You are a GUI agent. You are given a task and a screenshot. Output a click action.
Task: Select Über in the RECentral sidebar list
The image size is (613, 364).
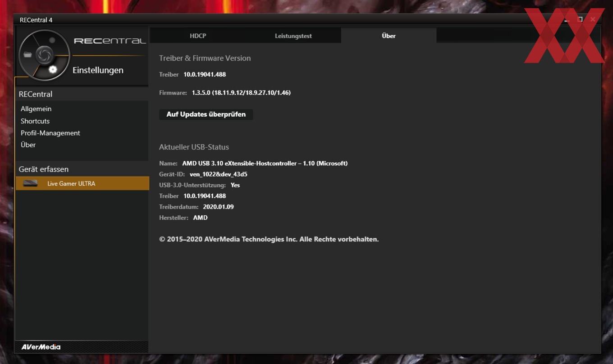click(x=28, y=145)
